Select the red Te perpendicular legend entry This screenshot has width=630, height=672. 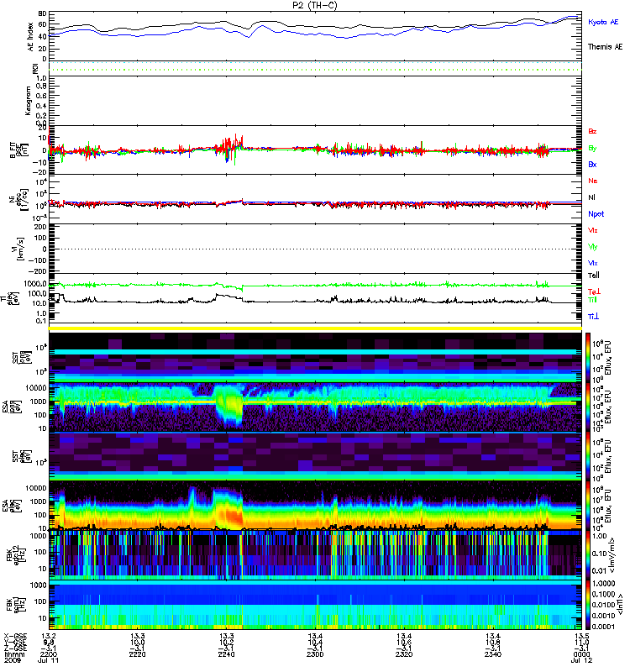594,291
